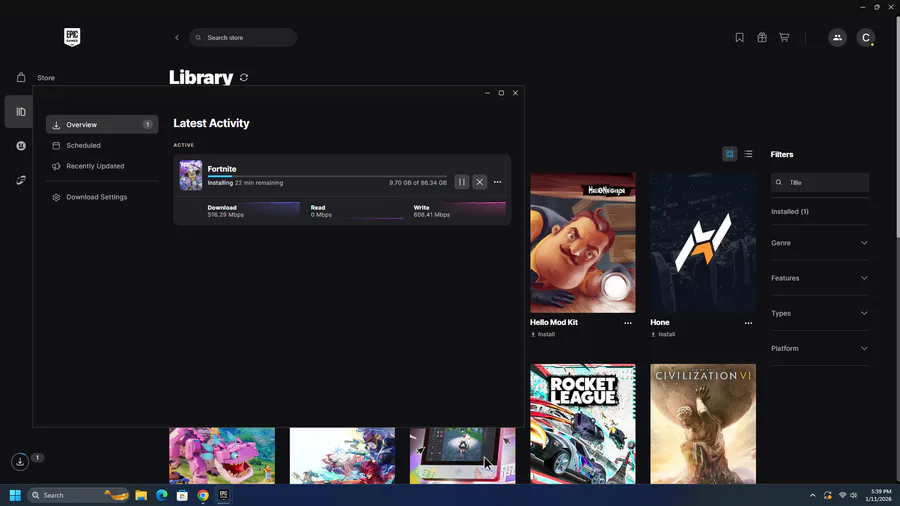Expand the Genre filter

point(820,243)
